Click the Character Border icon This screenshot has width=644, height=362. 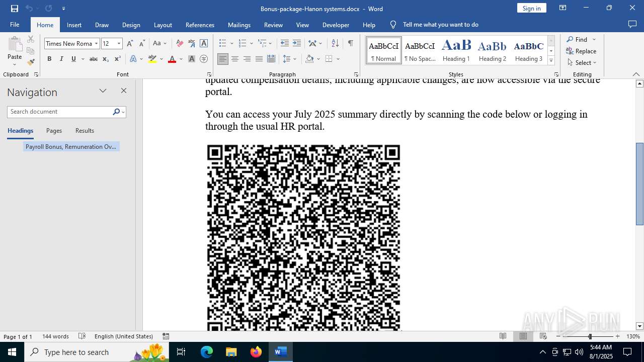(204, 44)
